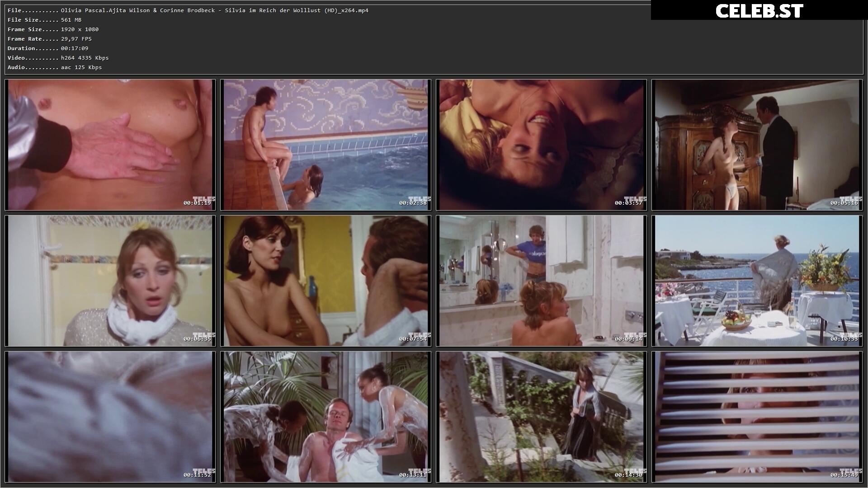Click the frame rate value '29,97 FPS'

coord(76,39)
